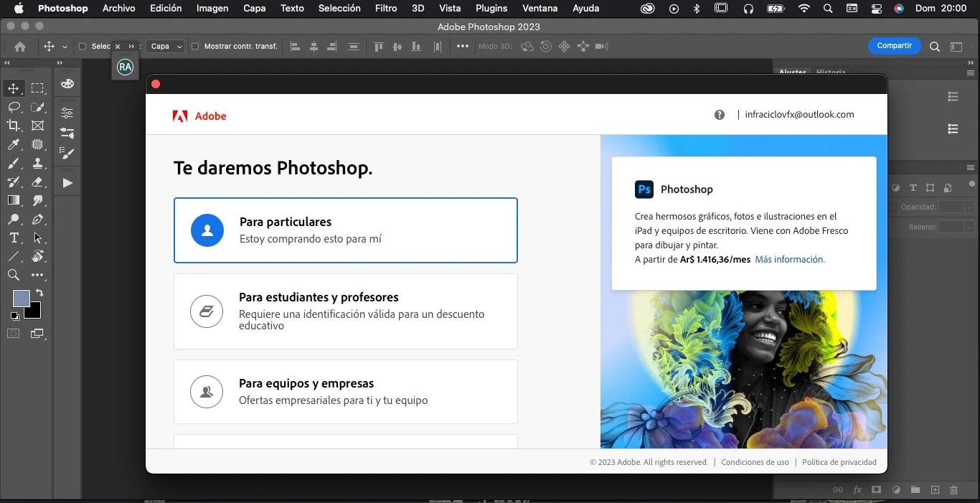Toggle the Selec. autom. checkbox
This screenshot has height=503, width=980.
[83, 47]
